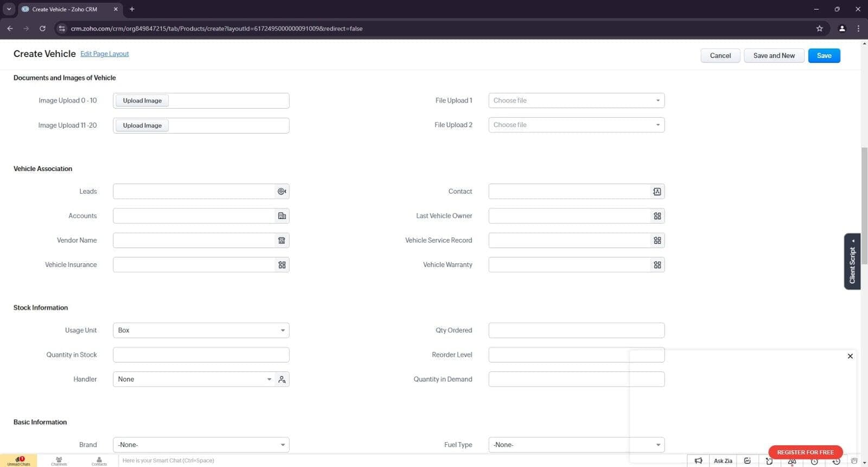Click the Vehicle Service Record lookup icon

pos(657,240)
